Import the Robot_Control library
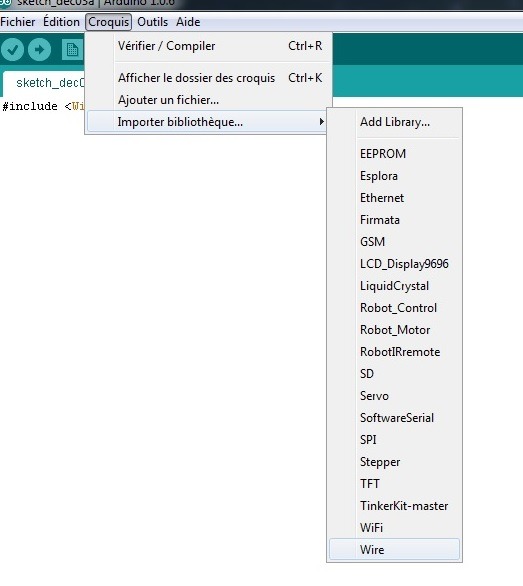The width and height of the screenshot is (523, 586). click(394, 308)
